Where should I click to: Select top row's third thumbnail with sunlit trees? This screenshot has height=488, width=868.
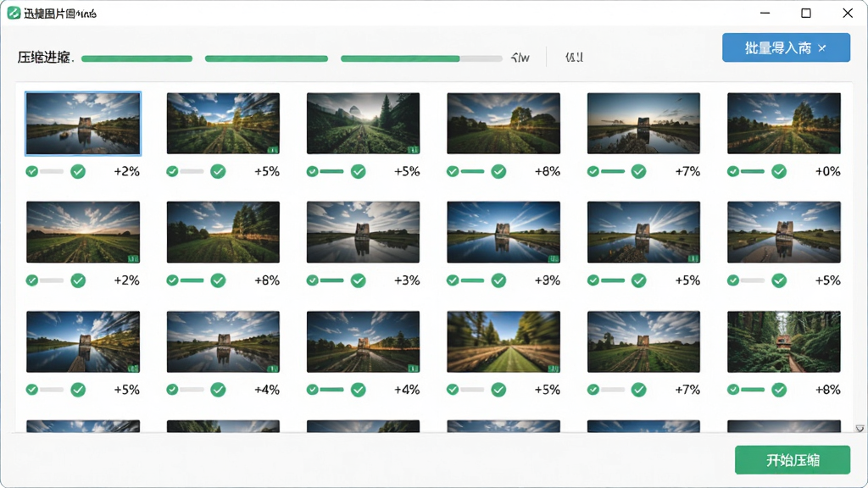[363, 124]
